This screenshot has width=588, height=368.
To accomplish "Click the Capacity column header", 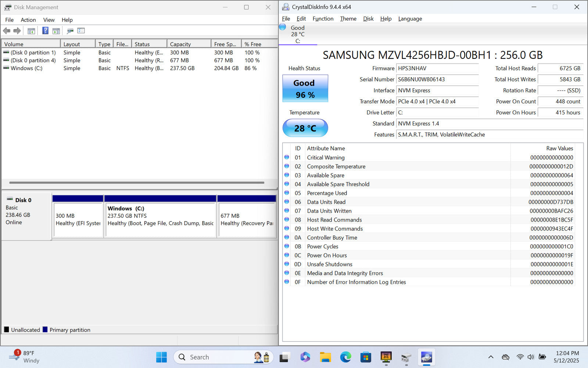I will point(189,44).
